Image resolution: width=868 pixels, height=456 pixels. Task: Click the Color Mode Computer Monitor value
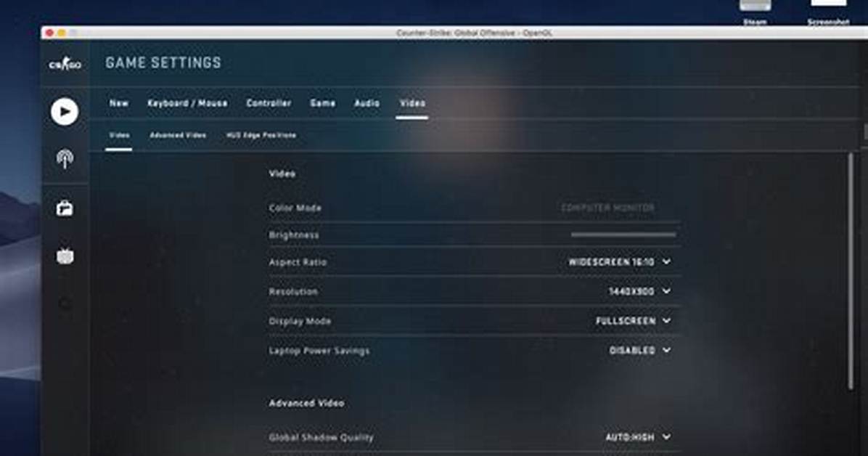[608, 208]
